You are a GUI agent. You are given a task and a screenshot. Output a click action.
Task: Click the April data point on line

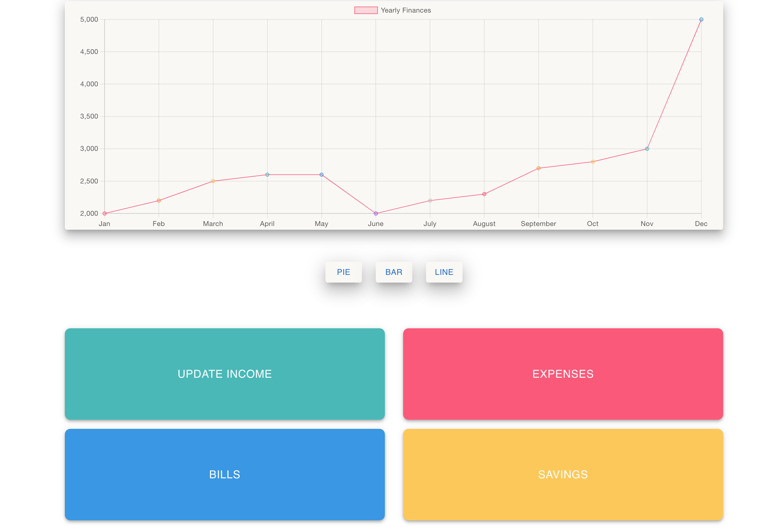point(267,175)
